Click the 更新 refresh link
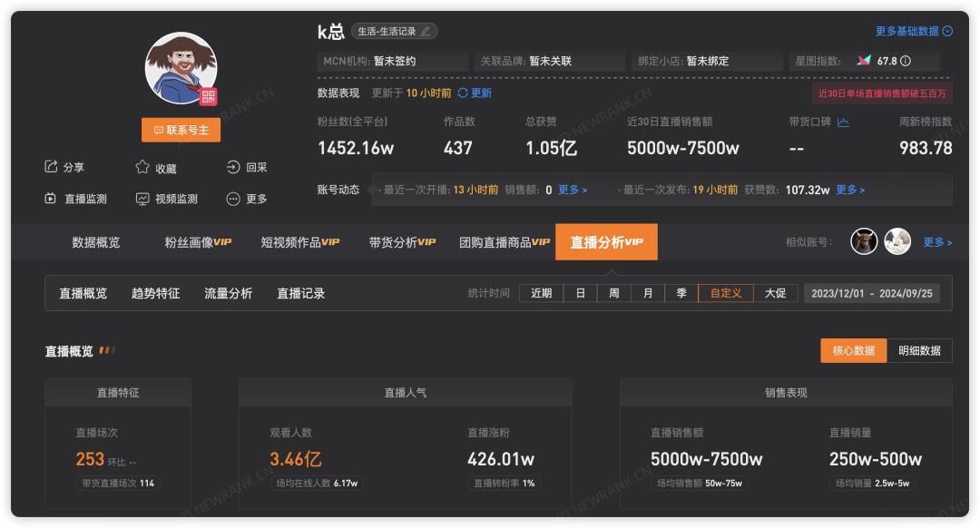980x528 pixels. tap(475, 93)
